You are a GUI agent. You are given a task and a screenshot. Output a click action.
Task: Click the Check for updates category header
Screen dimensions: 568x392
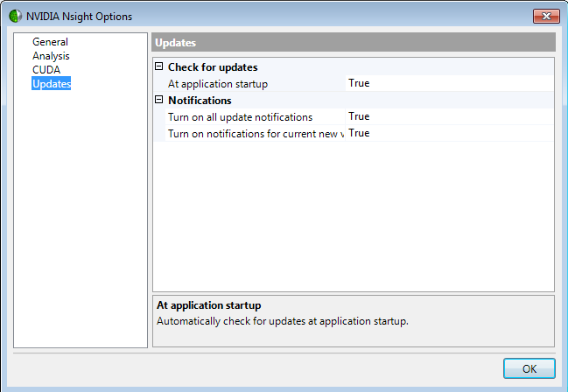point(212,67)
